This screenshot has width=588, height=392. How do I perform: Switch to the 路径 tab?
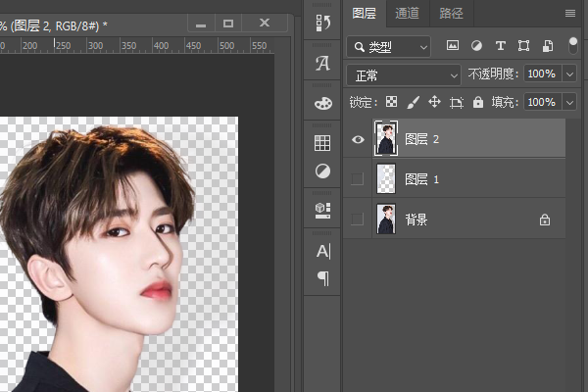coord(451,14)
